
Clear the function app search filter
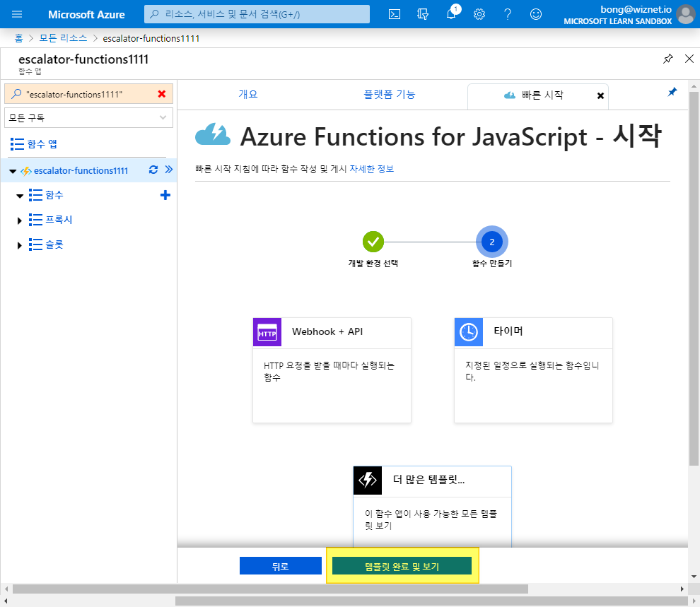[x=162, y=94]
